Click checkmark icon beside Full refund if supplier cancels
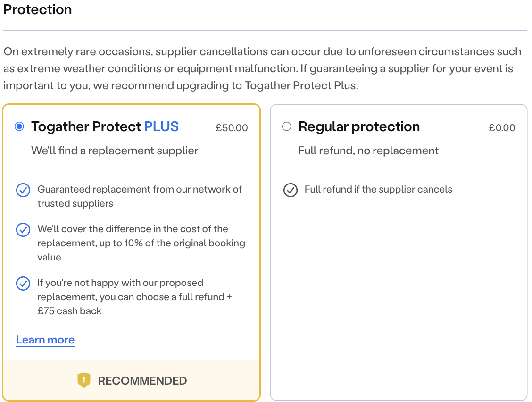The width and height of the screenshot is (532, 402). [290, 190]
